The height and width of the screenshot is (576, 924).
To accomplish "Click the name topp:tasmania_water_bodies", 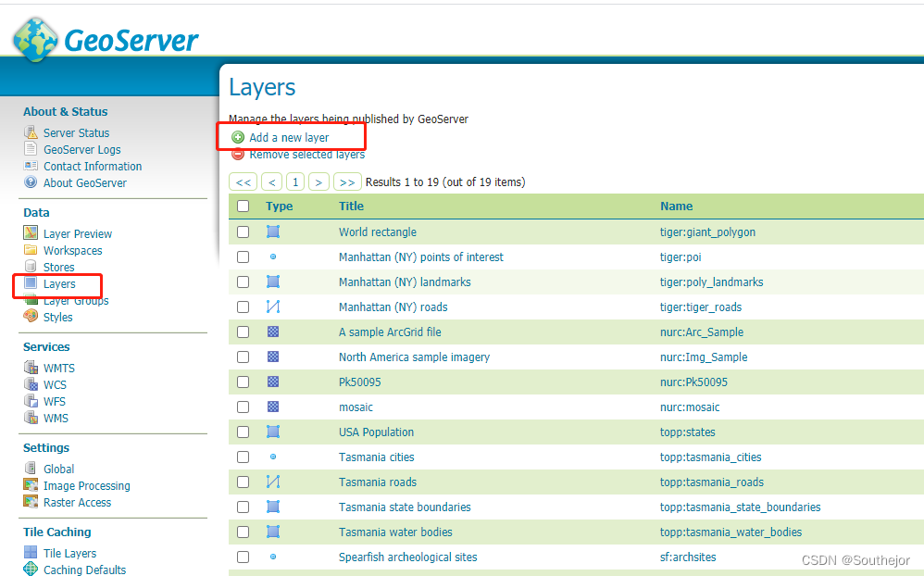I will [x=730, y=532].
